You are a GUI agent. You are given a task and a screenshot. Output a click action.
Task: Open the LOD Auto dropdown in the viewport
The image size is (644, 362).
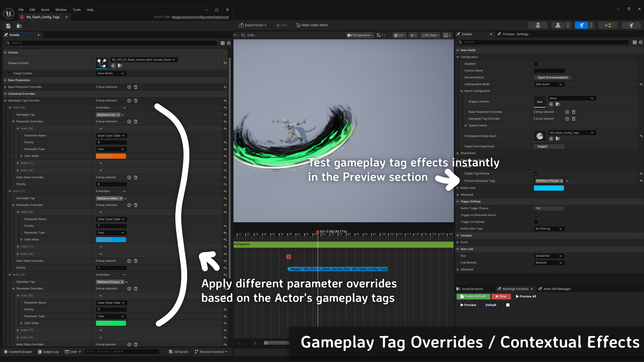(430, 35)
